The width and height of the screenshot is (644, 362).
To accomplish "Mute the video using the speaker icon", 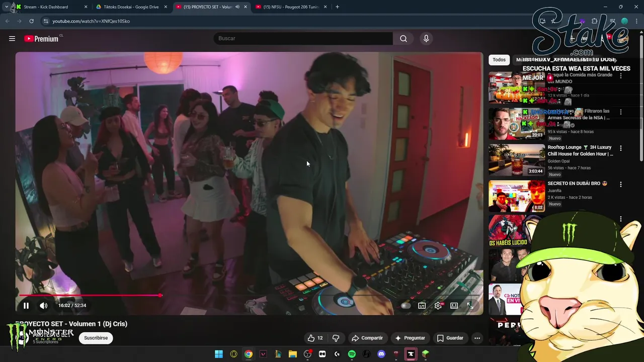I will tap(44, 305).
